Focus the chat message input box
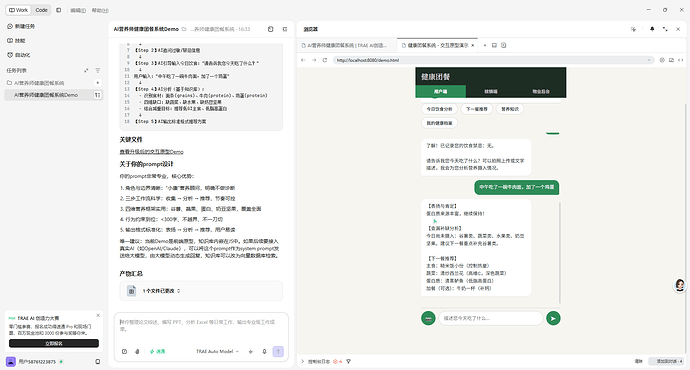Image resolution: width=690 pixels, height=370 pixels. [201, 326]
